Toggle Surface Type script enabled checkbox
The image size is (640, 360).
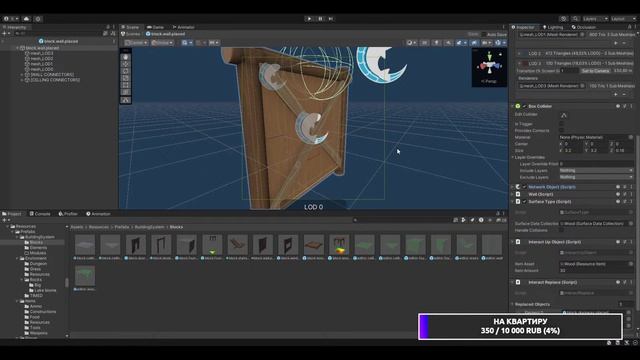tap(524, 202)
